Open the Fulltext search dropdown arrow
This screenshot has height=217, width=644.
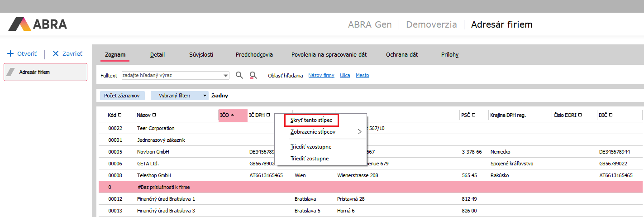[x=226, y=76]
